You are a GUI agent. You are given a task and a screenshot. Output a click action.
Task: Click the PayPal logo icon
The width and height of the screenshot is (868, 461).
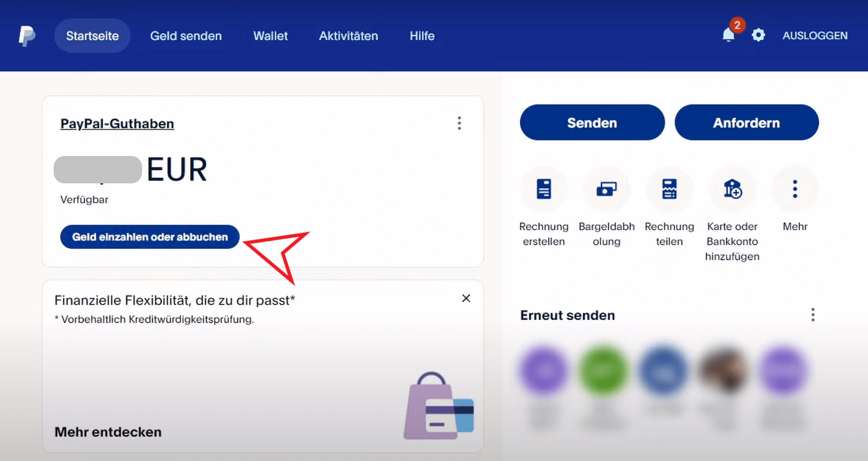click(x=27, y=36)
